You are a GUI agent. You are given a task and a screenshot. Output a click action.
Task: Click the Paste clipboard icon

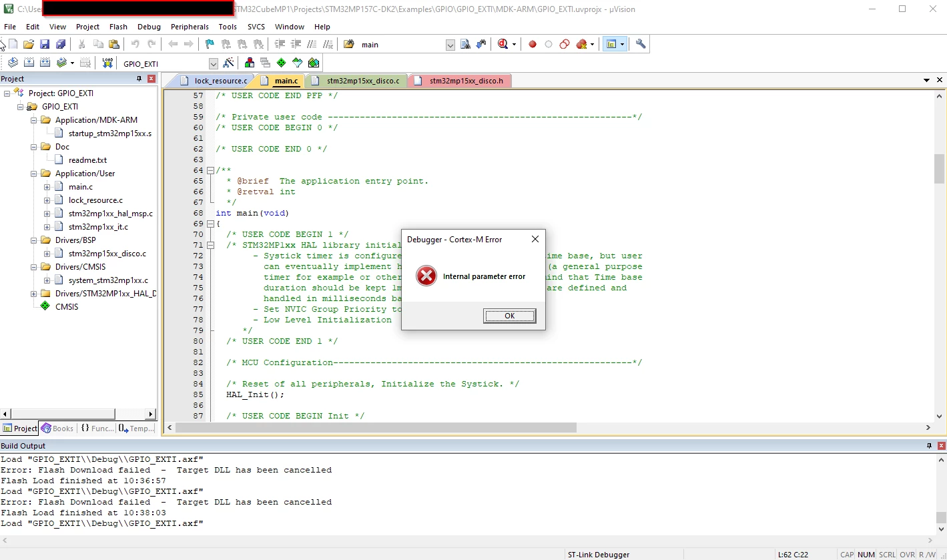(x=114, y=44)
